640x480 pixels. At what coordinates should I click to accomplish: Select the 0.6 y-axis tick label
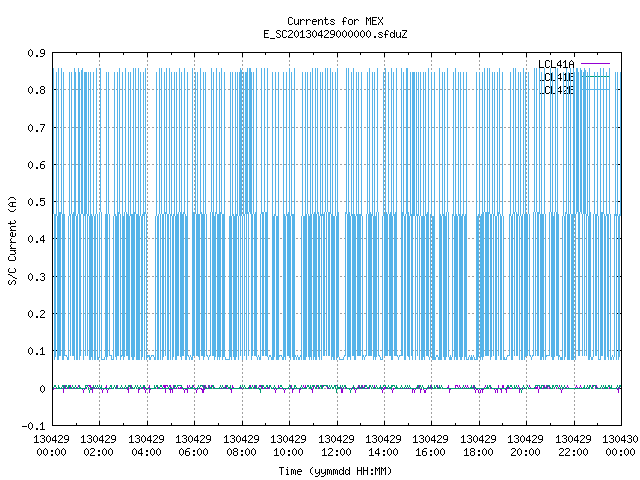36,165
